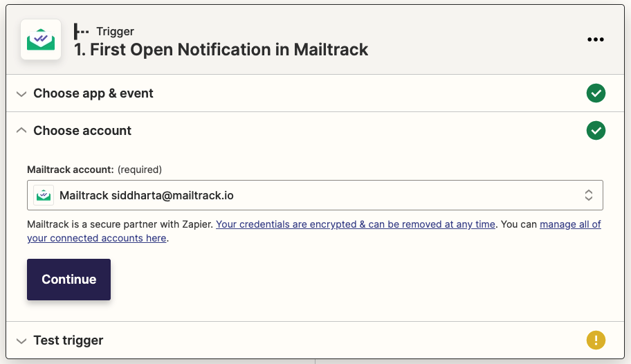The width and height of the screenshot is (631, 364).
Task: Select the Choose account section title
Action: 82,131
